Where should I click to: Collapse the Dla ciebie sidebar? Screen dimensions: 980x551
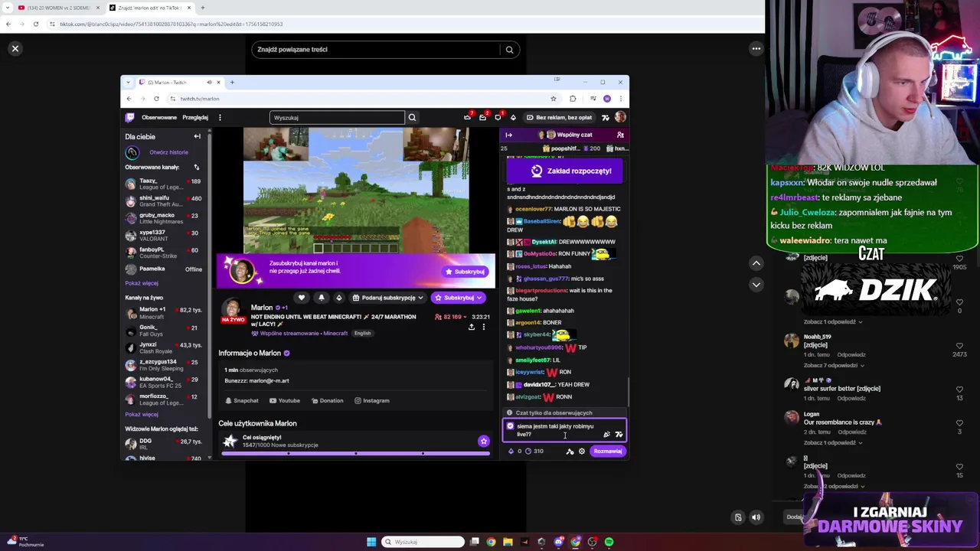click(x=198, y=137)
